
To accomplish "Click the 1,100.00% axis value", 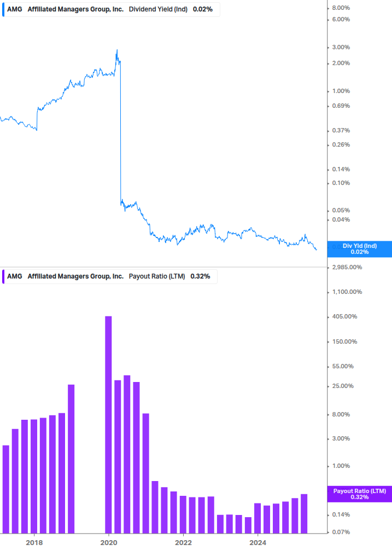I will (347, 292).
